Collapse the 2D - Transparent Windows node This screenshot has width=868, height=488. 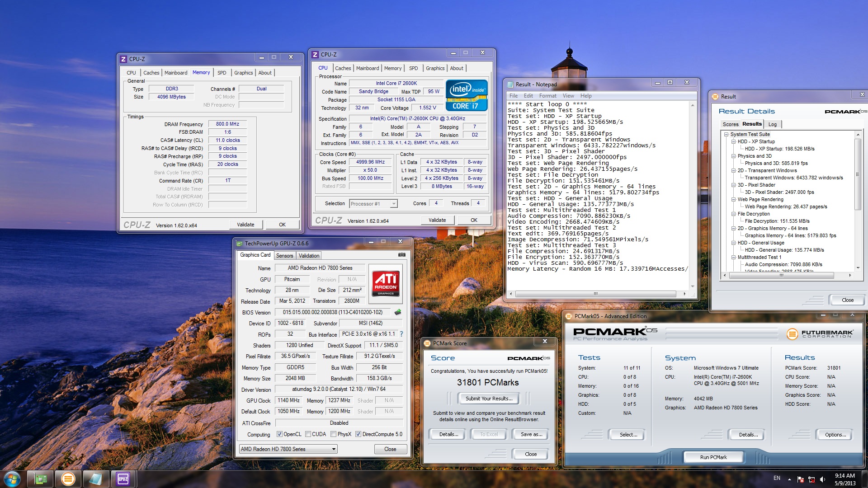click(733, 170)
